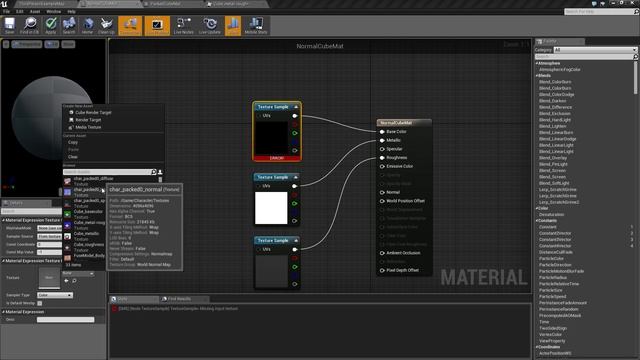This screenshot has width=640, height=360.
Task: Click the Home toolbar icon
Action: 87,26
